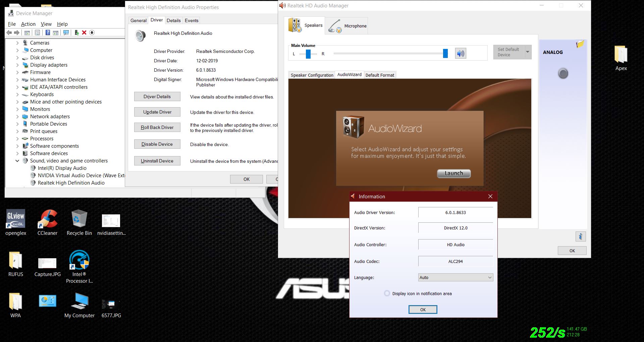This screenshot has width=644, height=342.
Task: Expand the Display adapters node
Action: pos(17,65)
